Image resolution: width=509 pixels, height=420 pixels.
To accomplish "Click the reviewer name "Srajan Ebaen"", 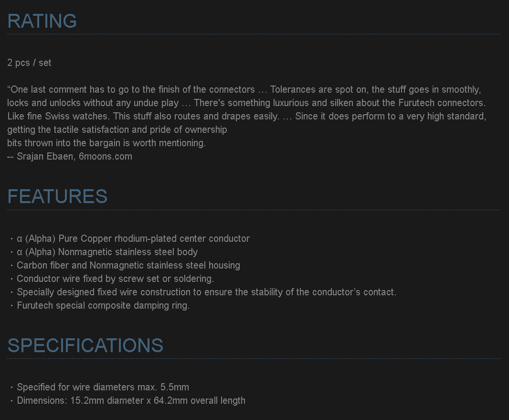I will [x=45, y=156].
